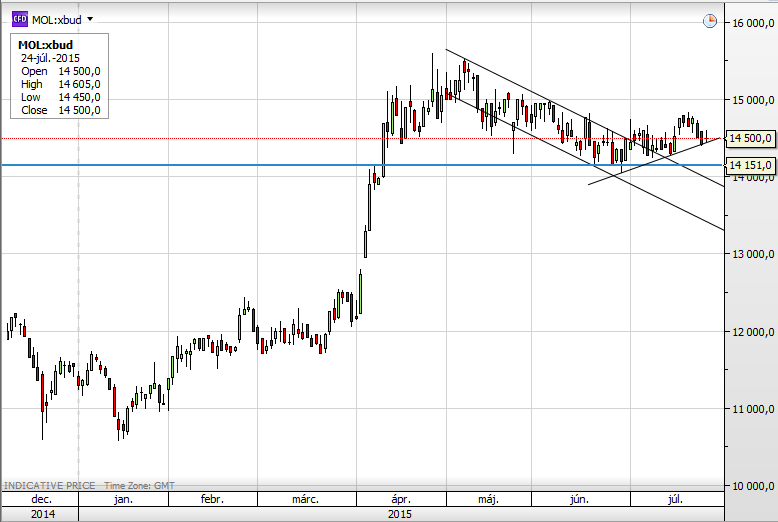The image size is (778, 522).
Task: Click the jún. month label on time axis
Action: coord(580,499)
